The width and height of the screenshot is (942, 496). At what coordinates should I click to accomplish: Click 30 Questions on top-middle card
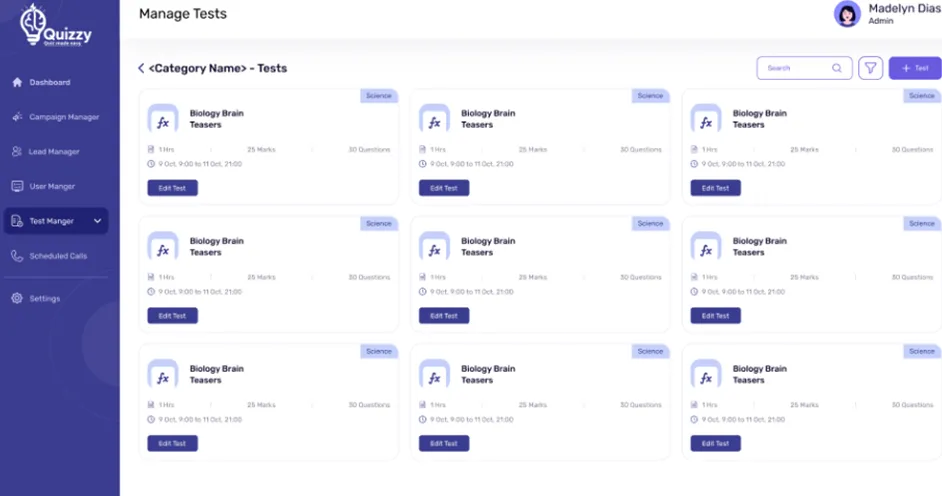[x=641, y=150]
